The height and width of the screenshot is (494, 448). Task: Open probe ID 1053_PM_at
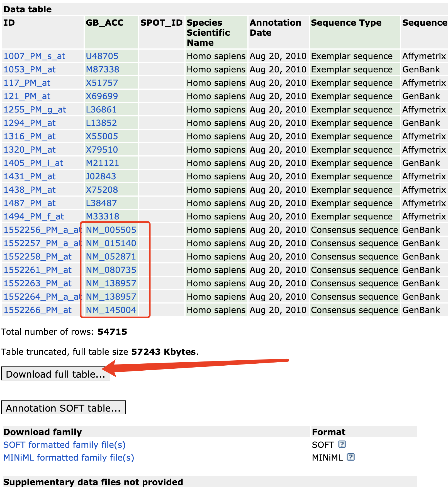[30, 70]
